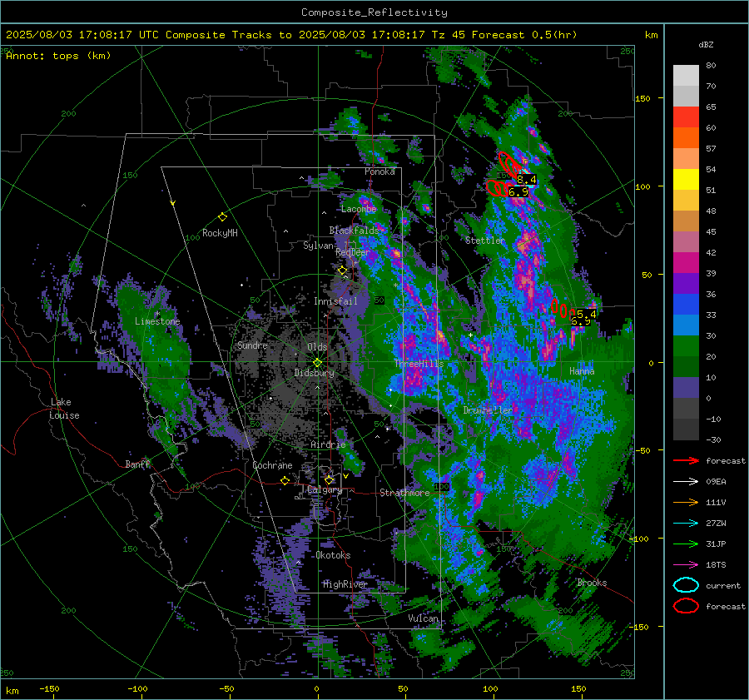Click the yellow diamond marker above Calgary
Image resolution: width=749 pixels, height=700 pixels.
coord(329,479)
